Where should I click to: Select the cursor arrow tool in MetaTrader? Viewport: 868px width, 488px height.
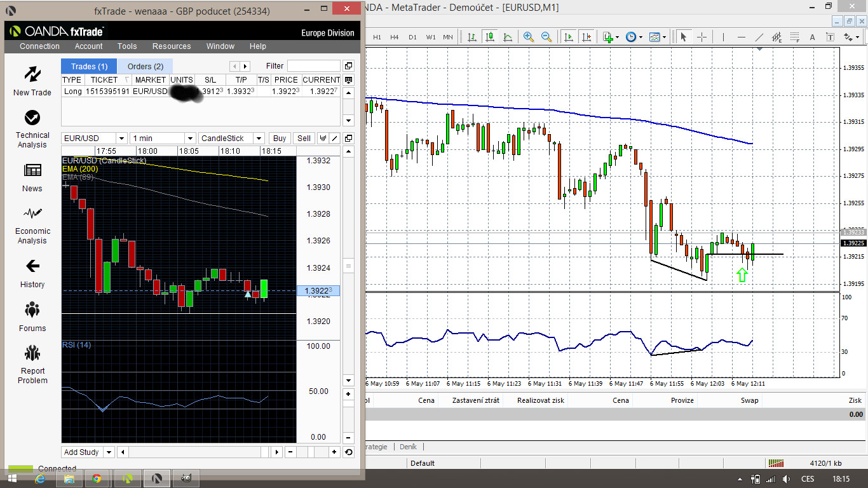[x=684, y=37]
